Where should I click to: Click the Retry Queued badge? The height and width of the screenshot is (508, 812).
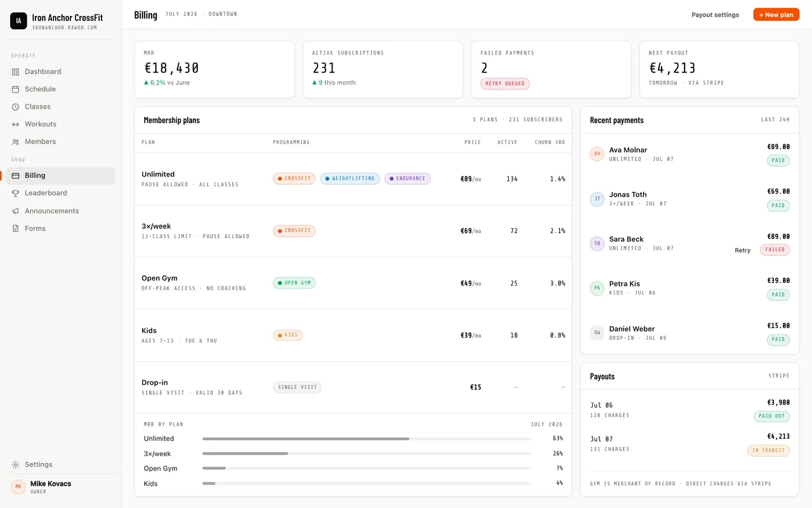coord(505,84)
